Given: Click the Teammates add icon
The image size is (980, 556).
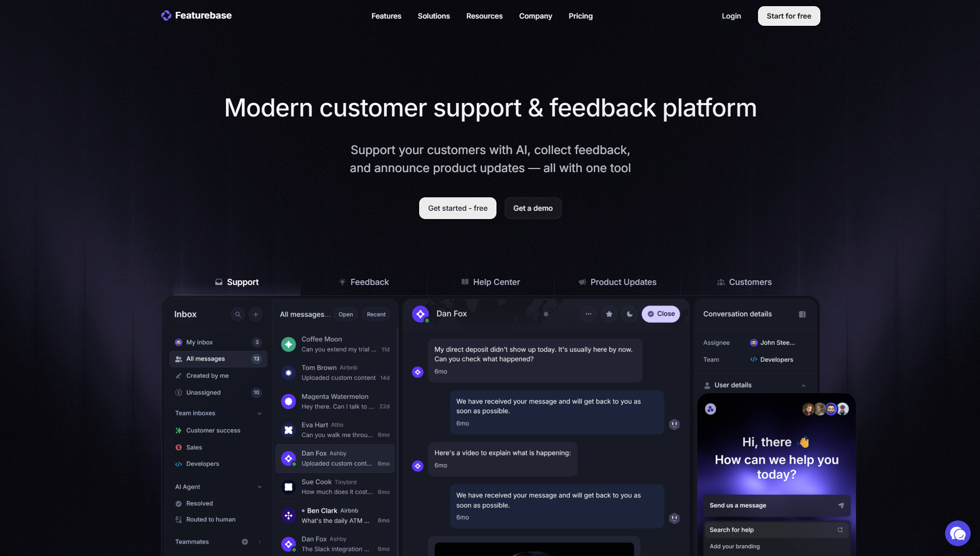Looking at the screenshot, I should 245,542.
